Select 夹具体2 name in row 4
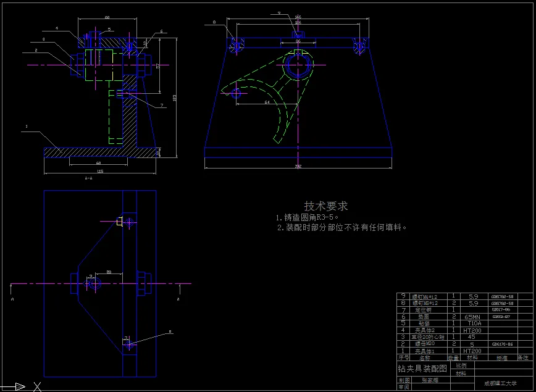Screen dimensions: 536x392 pyautogui.click(x=424, y=330)
